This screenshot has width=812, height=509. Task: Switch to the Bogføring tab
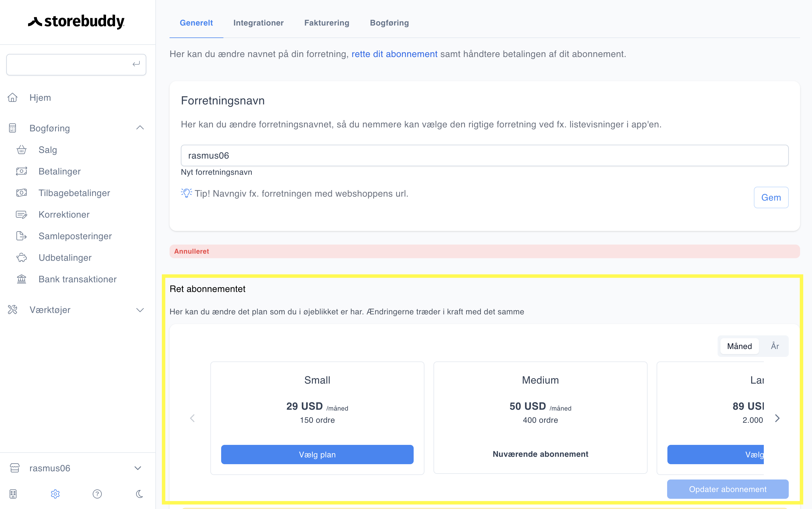(389, 23)
